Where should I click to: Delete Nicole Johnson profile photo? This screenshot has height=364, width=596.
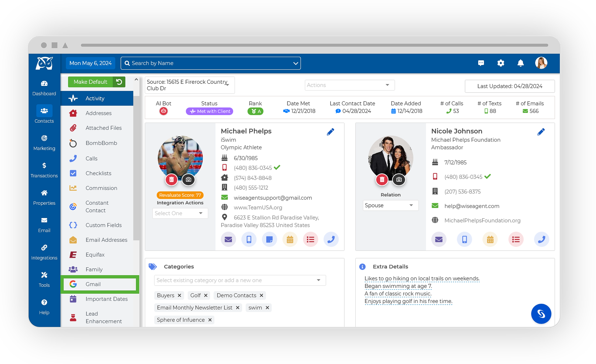[x=382, y=179]
